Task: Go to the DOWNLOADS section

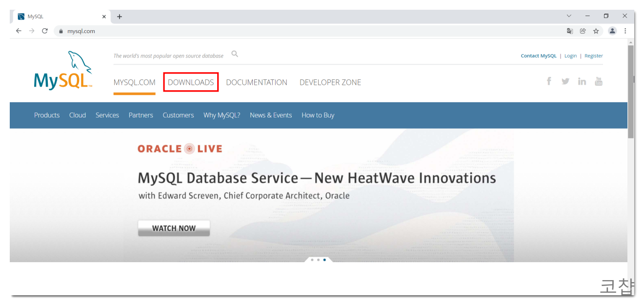Action: click(x=191, y=82)
